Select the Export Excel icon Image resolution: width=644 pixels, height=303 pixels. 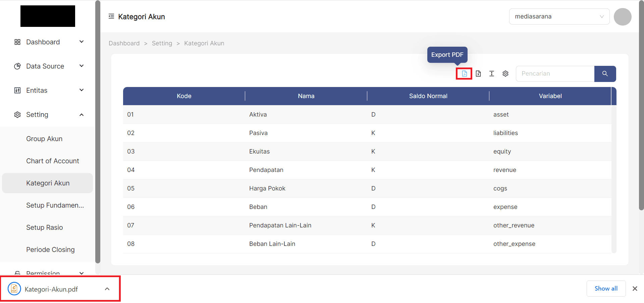pyautogui.click(x=478, y=74)
